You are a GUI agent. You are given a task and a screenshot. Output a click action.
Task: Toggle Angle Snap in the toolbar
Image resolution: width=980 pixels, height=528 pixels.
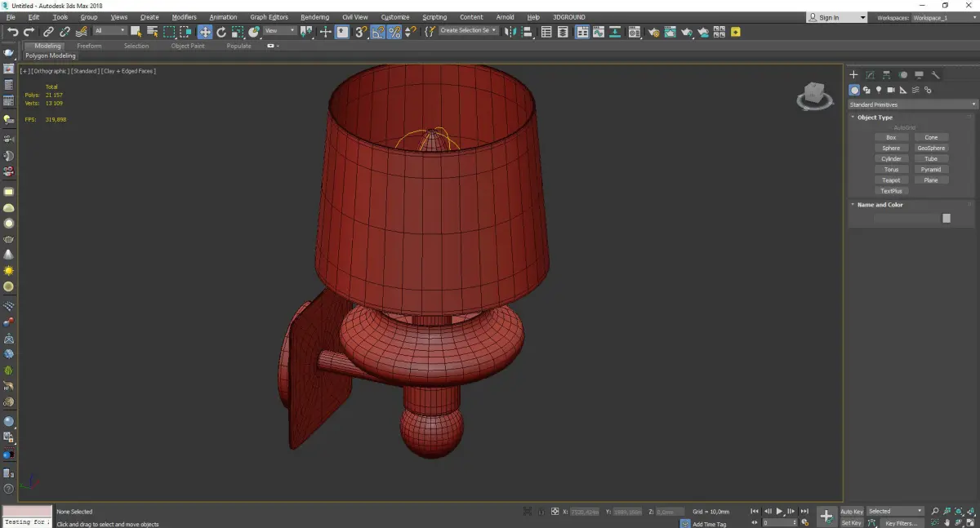click(x=378, y=32)
